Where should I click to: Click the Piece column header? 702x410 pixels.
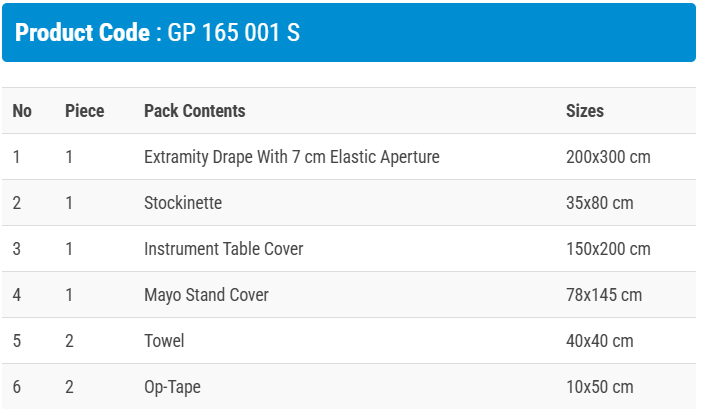coord(84,111)
